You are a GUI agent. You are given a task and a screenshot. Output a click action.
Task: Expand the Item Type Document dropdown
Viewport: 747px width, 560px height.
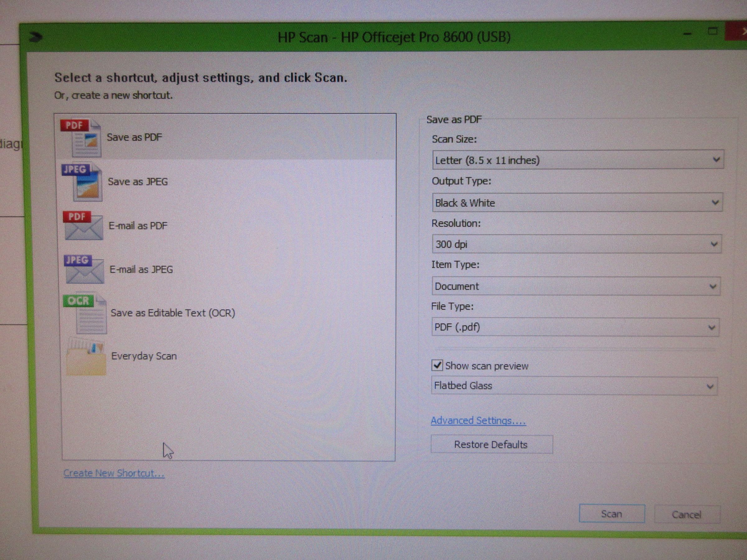pyautogui.click(x=576, y=286)
